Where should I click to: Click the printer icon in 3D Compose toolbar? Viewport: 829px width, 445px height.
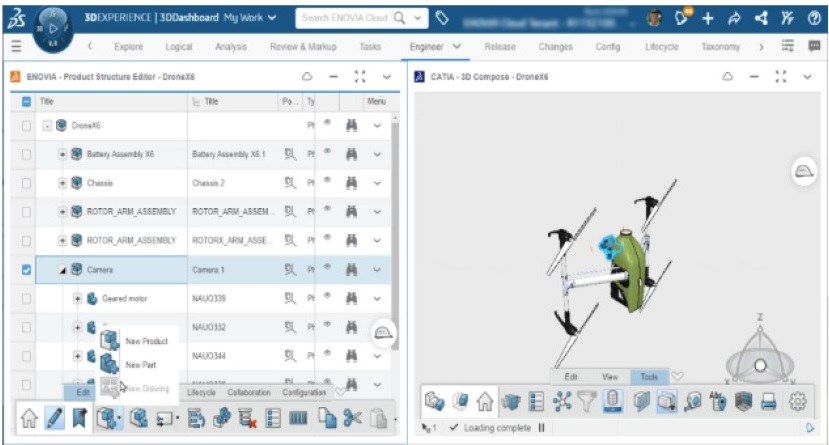tap(768, 402)
